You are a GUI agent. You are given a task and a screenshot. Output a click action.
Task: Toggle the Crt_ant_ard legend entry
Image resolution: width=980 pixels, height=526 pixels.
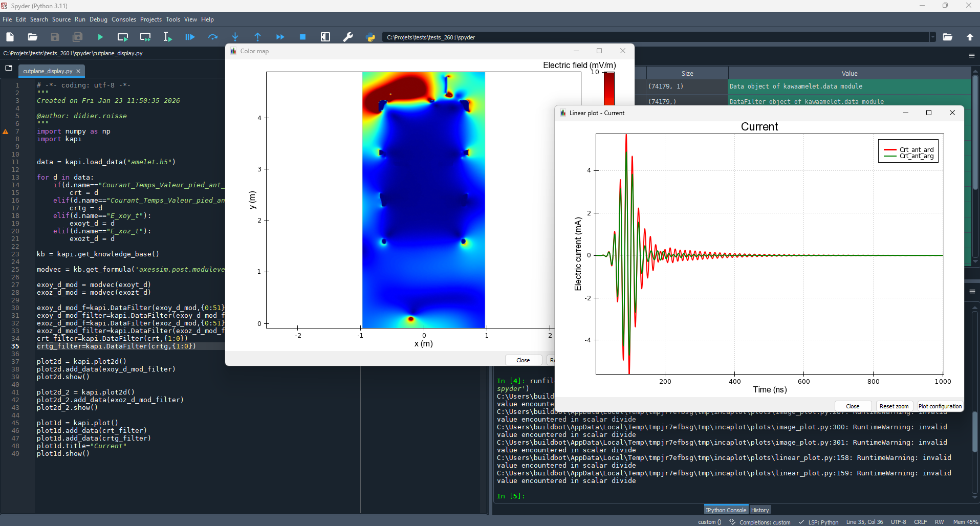pos(916,150)
